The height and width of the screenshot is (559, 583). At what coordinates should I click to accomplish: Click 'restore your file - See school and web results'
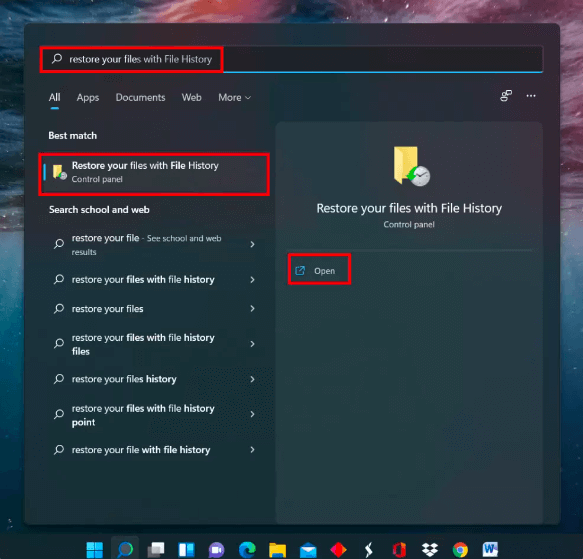tap(146, 244)
